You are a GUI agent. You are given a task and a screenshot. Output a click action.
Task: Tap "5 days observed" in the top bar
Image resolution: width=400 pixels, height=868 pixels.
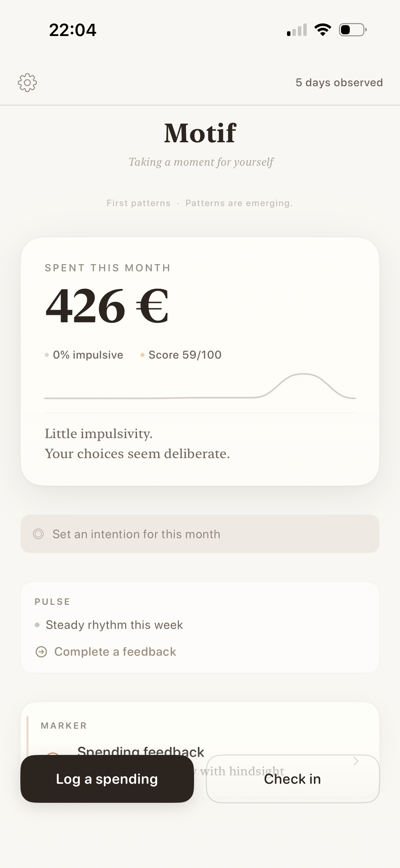[339, 82]
